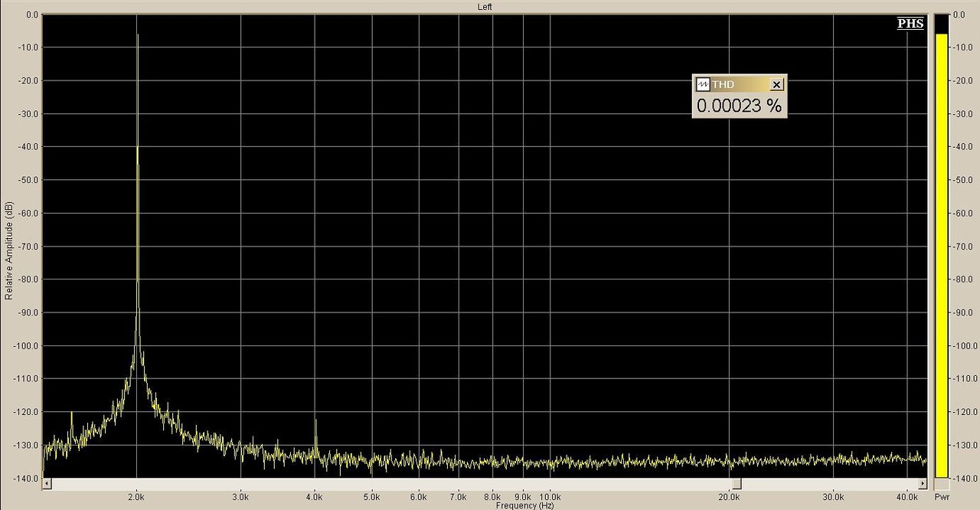Click the yellow power level meter bar
Image resolution: width=980 pixels, height=510 pixels.
(942, 256)
